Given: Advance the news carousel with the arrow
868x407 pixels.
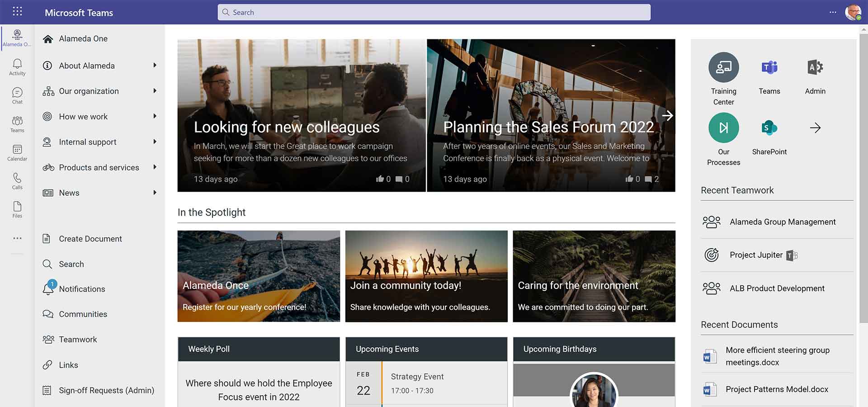Looking at the screenshot, I should (667, 116).
